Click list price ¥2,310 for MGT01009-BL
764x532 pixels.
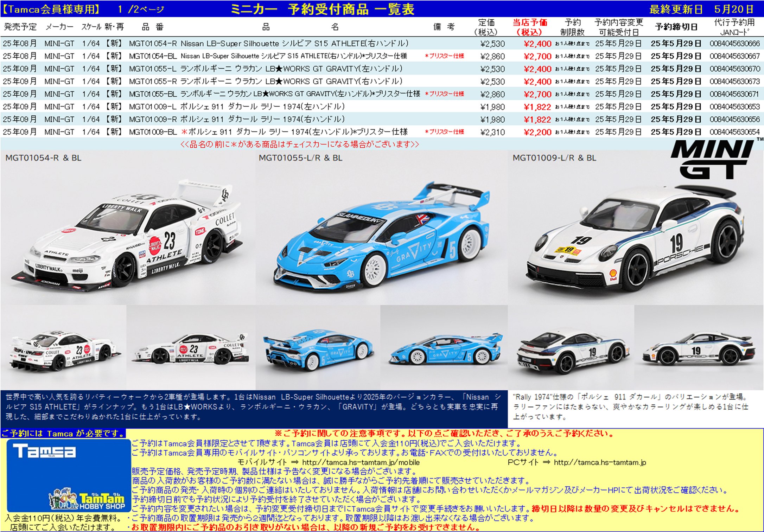tap(492, 132)
